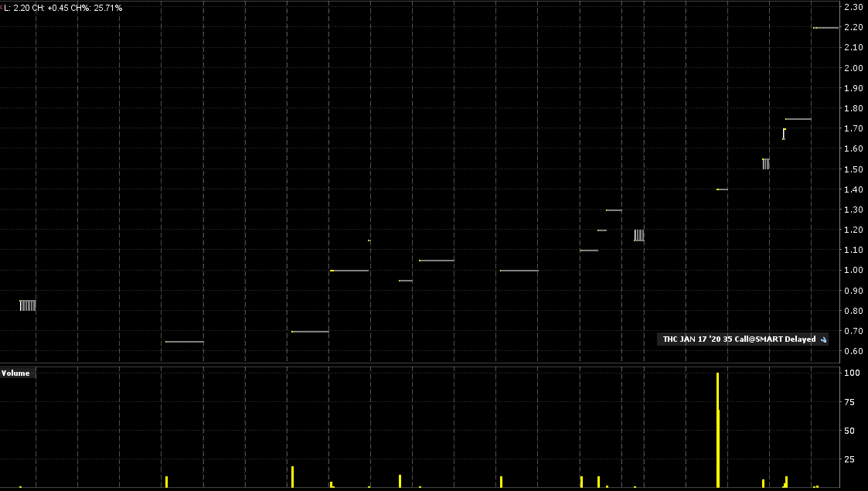The width and height of the screenshot is (868, 491).
Task: Select the price bar at 1.75 level
Action: point(798,119)
